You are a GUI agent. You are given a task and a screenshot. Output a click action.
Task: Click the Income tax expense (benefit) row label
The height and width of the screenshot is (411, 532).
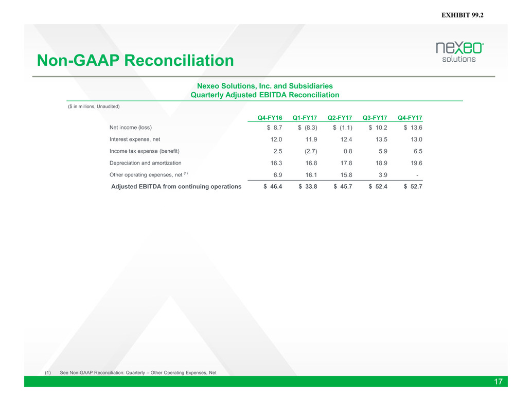[x=145, y=151]
